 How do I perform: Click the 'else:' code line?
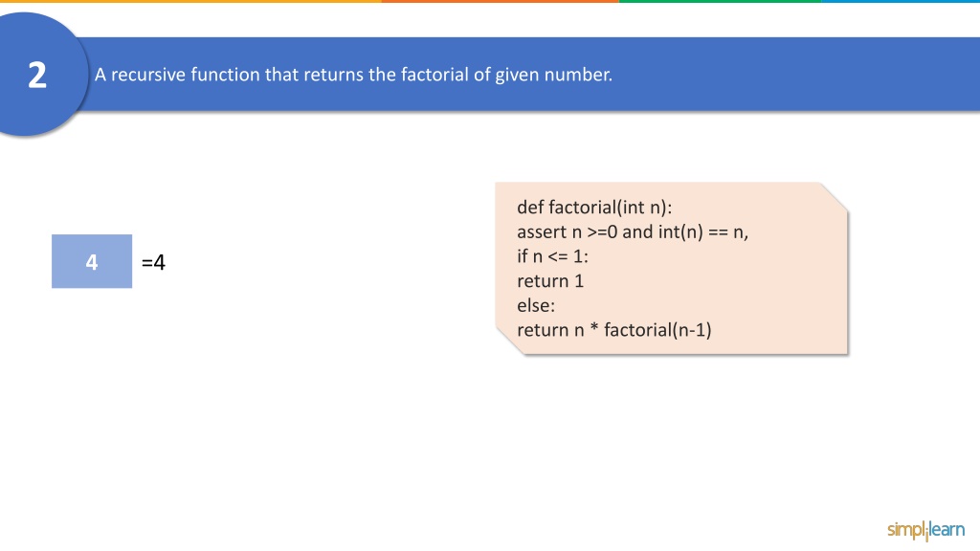tap(536, 305)
